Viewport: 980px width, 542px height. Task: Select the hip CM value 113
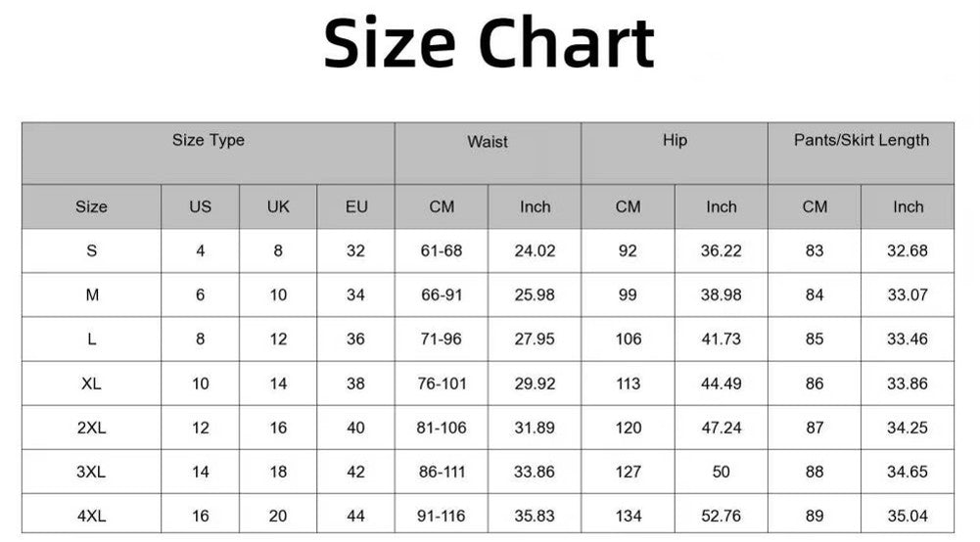629,384
